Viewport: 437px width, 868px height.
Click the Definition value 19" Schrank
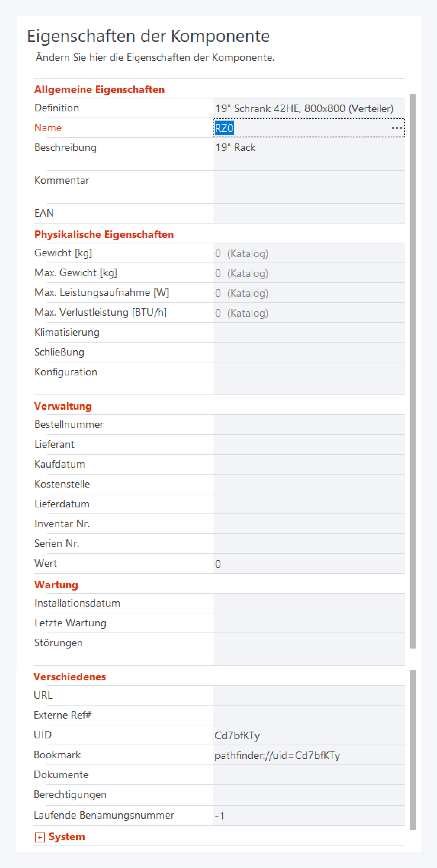click(304, 108)
